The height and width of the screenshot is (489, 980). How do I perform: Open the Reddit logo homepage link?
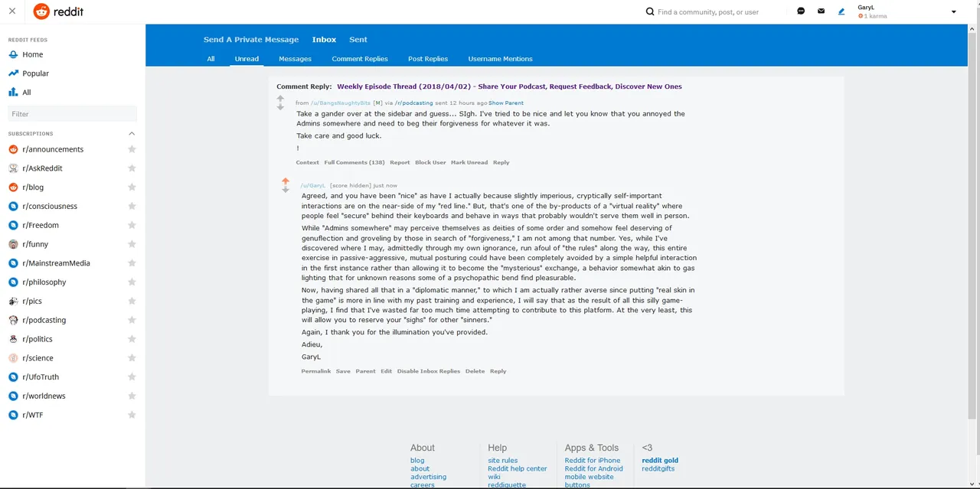(x=59, y=11)
